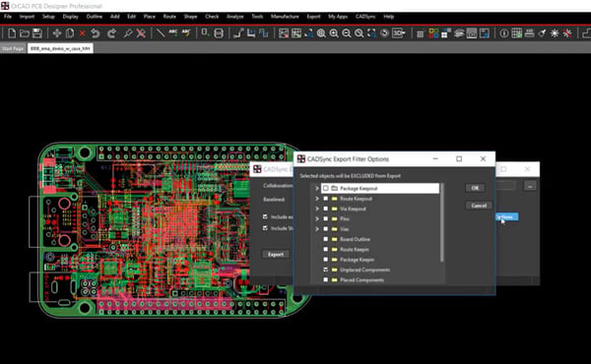Click the sun-shaped Highlight icon
The height and width of the screenshot is (364, 591).
point(555,33)
